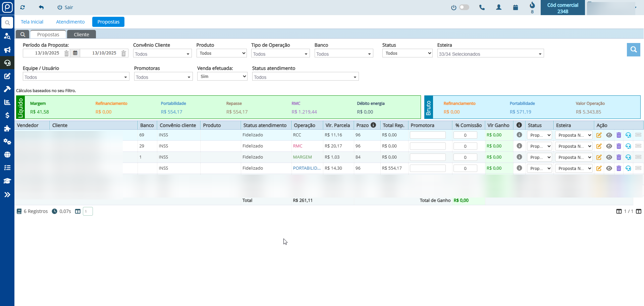This screenshot has width=644, height=306.
Task: Click the dollar sign icon in sidebar
Action: click(x=7, y=115)
